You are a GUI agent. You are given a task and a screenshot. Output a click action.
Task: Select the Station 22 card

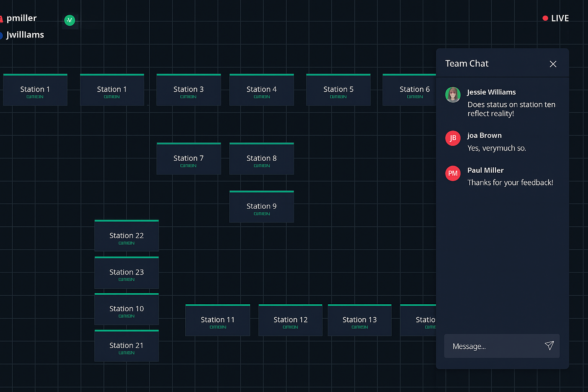tap(126, 235)
